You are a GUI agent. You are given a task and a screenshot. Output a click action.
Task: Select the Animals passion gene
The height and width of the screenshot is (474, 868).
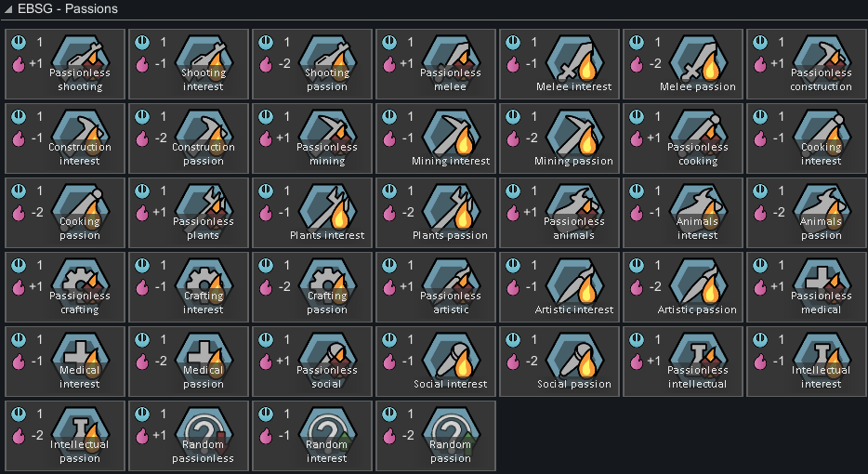pyautogui.click(x=807, y=213)
